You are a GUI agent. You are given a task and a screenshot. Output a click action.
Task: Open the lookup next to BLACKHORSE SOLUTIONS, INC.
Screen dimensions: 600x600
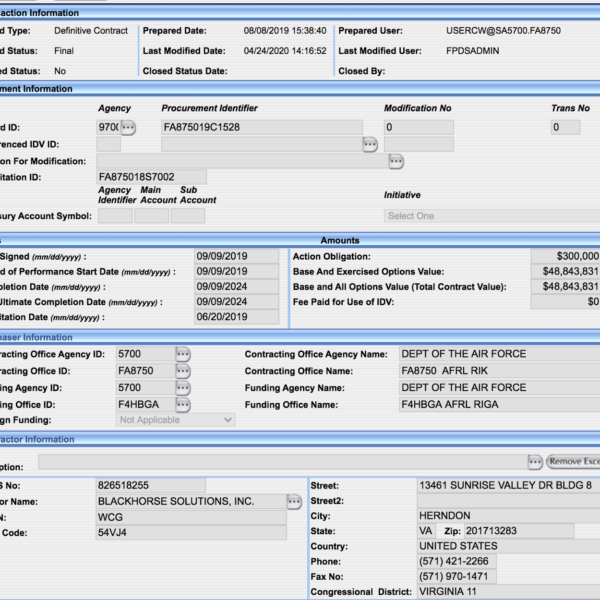pyautogui.click(x=294, y=501)
